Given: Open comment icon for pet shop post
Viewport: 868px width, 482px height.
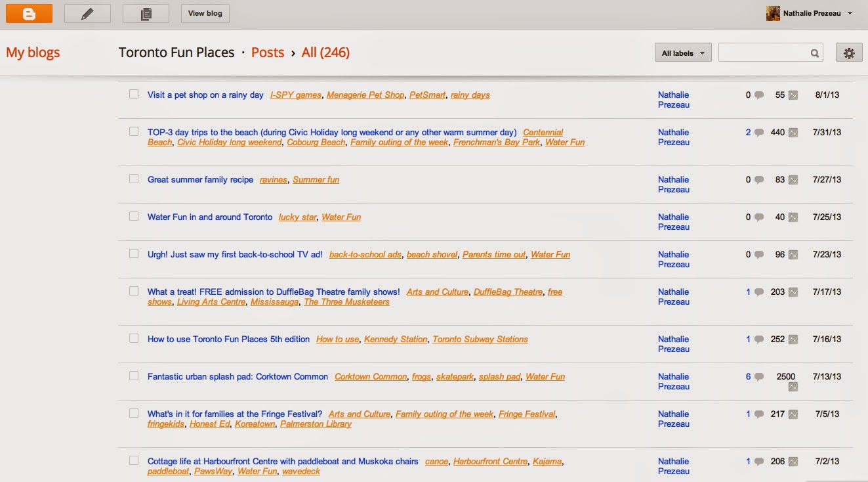Looking at the screenshot, I should point(759,95).
